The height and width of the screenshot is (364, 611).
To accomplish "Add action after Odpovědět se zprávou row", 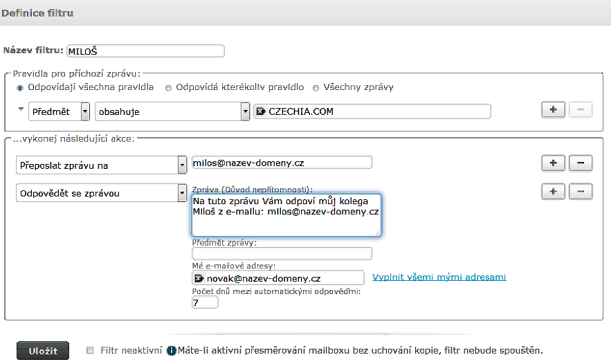I will pyautogui.click(x=553, y=192).
